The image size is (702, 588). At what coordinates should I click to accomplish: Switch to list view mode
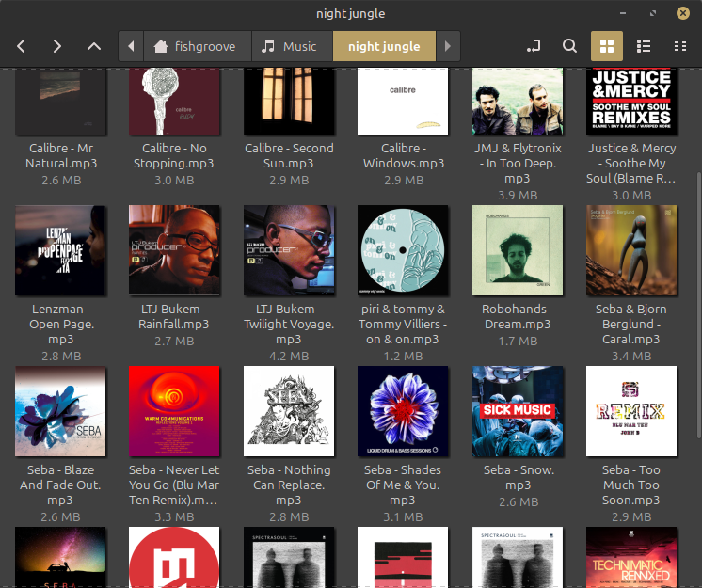tap(644, 46)
